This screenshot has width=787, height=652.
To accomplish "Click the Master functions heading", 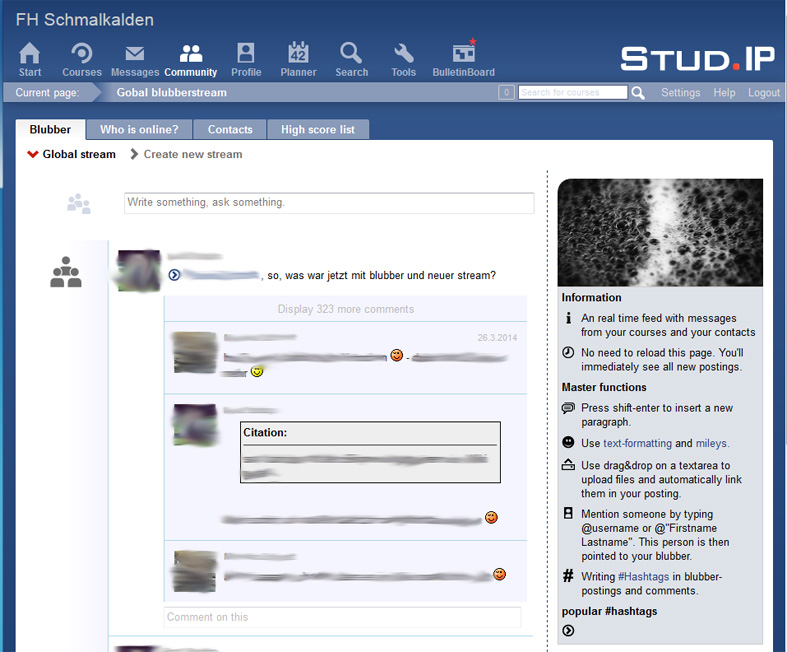I will pyautogui.click(x=604, y=387).
